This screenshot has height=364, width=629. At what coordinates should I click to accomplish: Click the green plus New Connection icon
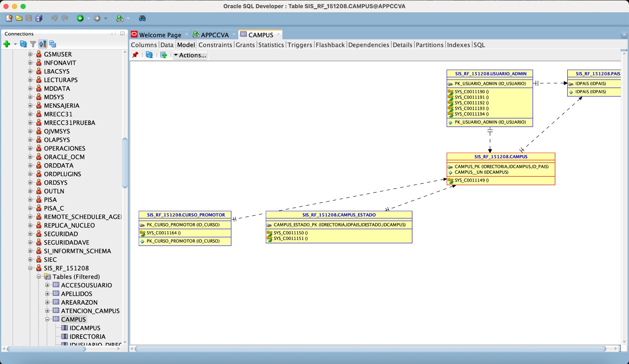pos(7,44)
